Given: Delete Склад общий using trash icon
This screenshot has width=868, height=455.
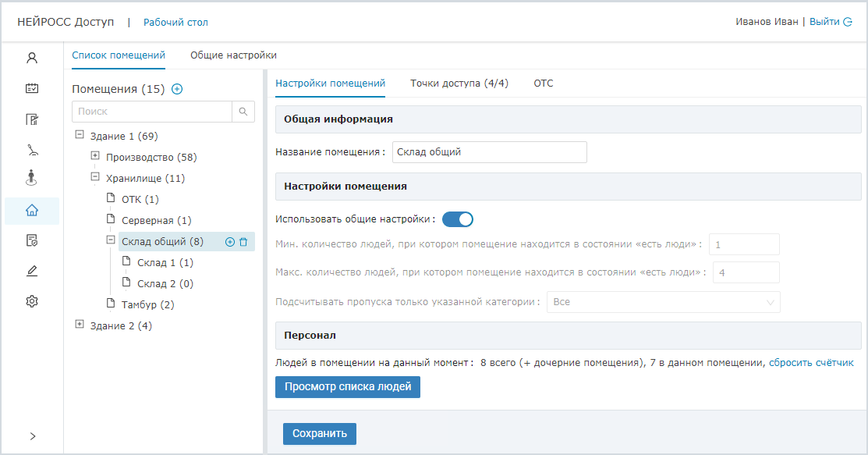Looking at the screenshot, I should point(243,242).
